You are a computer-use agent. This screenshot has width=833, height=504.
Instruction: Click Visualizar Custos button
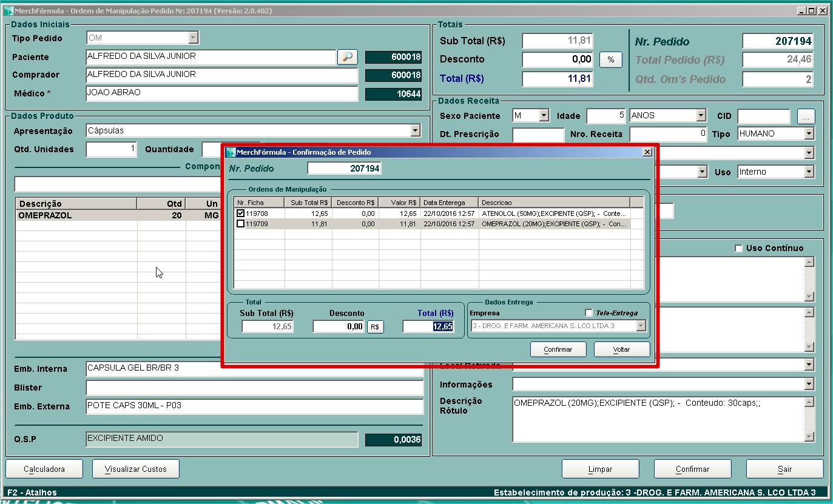click(x=136, y=469)
